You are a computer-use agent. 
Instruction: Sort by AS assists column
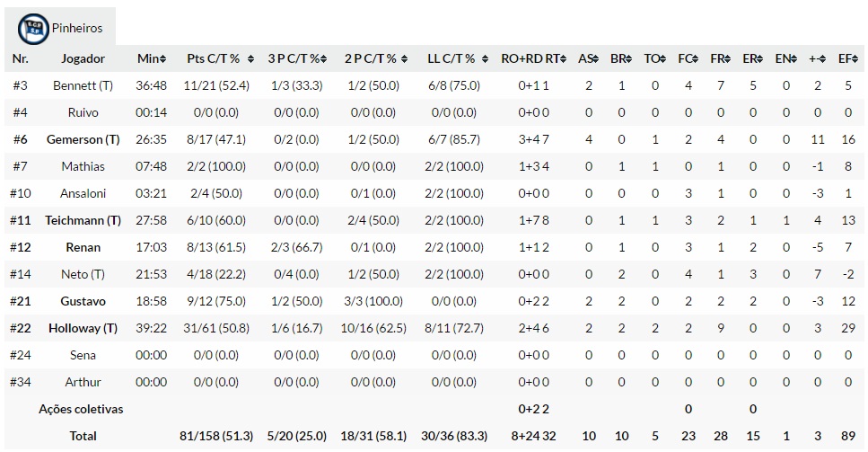[x=588, y=58]
